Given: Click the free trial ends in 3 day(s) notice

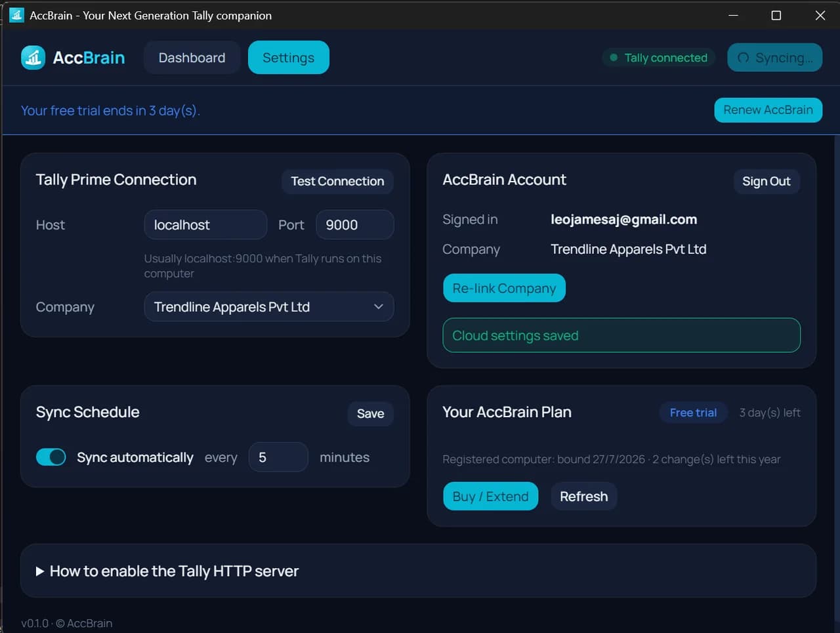Looking at the screenshot, I should [110, 110].
